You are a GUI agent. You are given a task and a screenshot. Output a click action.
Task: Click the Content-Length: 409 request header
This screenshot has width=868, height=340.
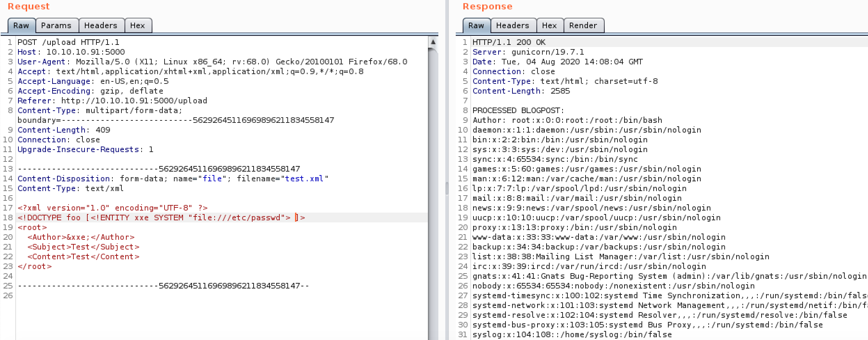(64, 130)
